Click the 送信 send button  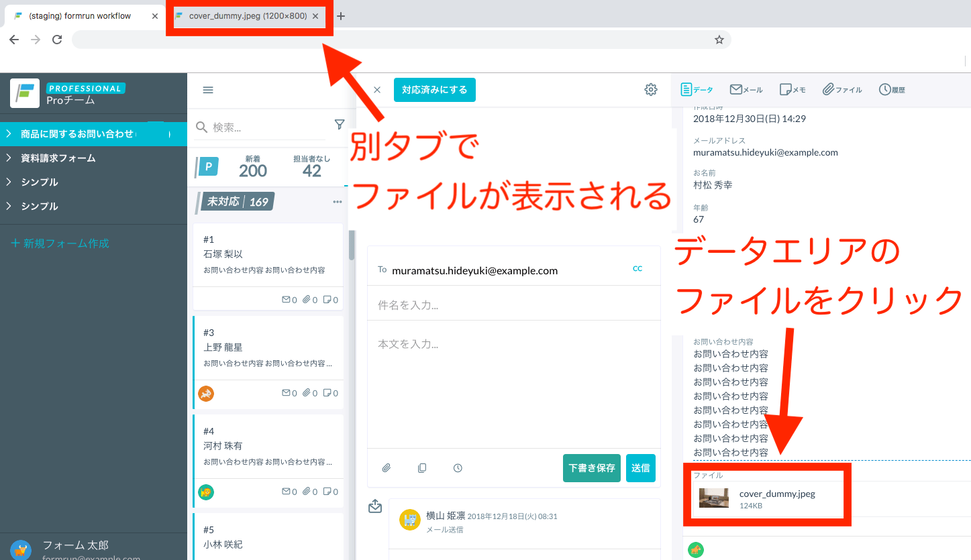[640, 467]
